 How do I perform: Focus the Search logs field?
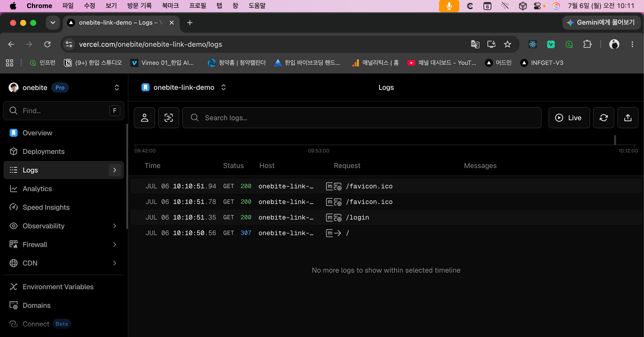pyautogui.click(x=362, y=118)
